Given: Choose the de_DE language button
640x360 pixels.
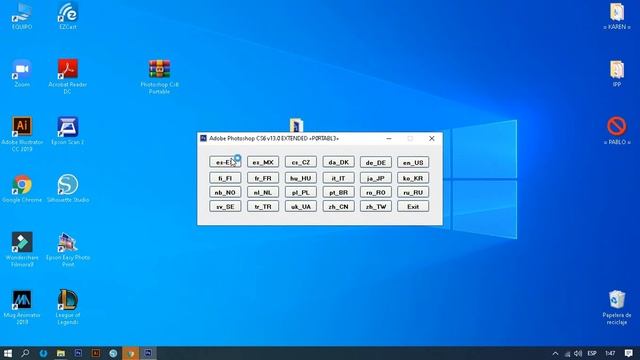Looking at the screenshot, I should [376, 162].
